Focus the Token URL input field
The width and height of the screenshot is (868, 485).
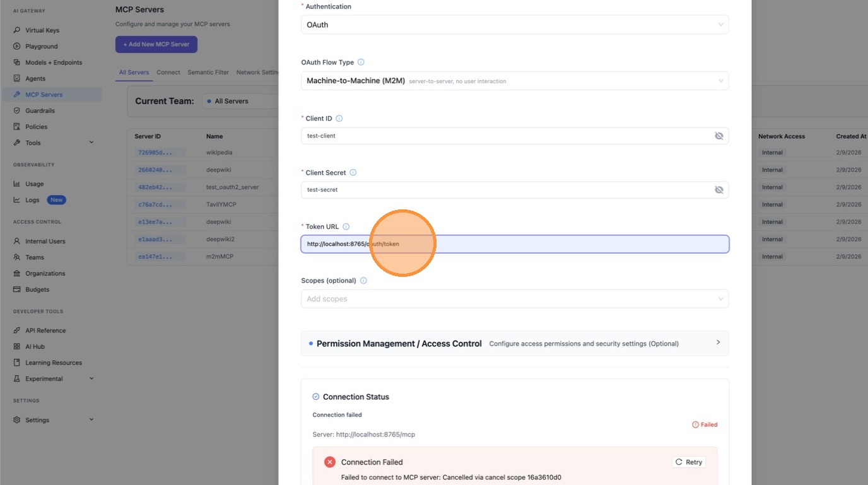[515, 244]
